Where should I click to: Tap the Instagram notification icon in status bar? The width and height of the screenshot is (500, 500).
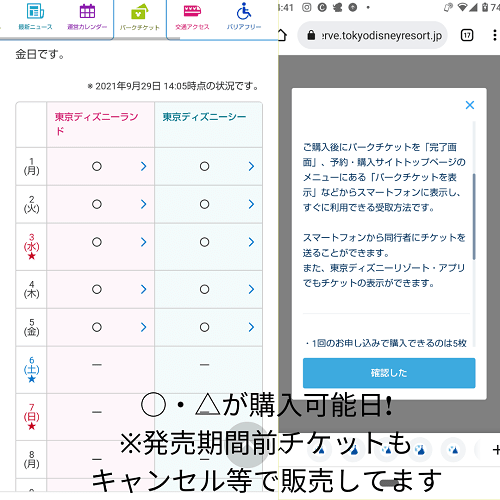click(x=307, y=7)
